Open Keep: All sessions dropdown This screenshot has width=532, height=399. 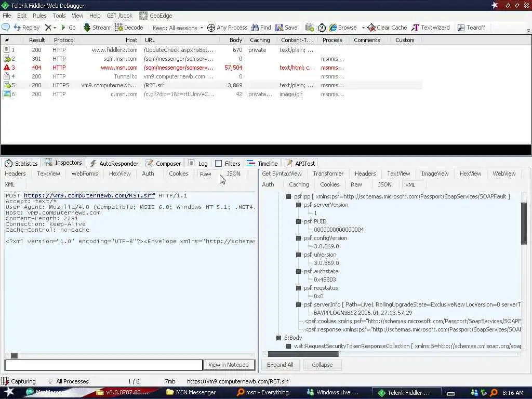coord(178,28)
